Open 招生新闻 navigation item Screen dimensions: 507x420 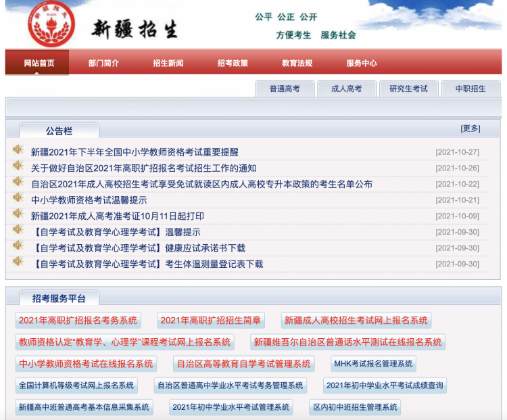tap(168, 63)
